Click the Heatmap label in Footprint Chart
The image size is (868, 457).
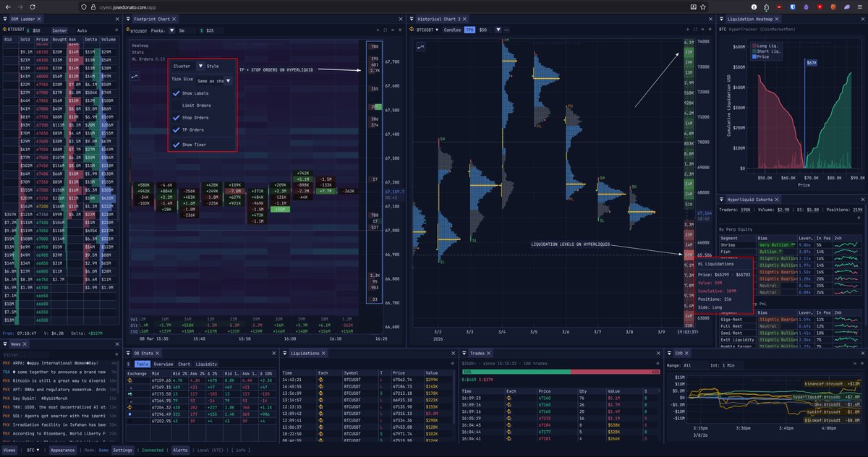pos(141,45)
